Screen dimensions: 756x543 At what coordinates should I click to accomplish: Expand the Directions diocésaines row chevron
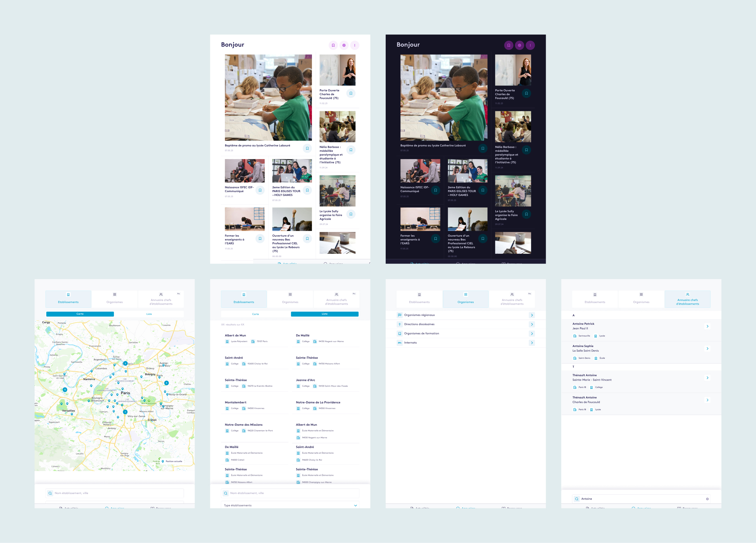coord(532,324)
